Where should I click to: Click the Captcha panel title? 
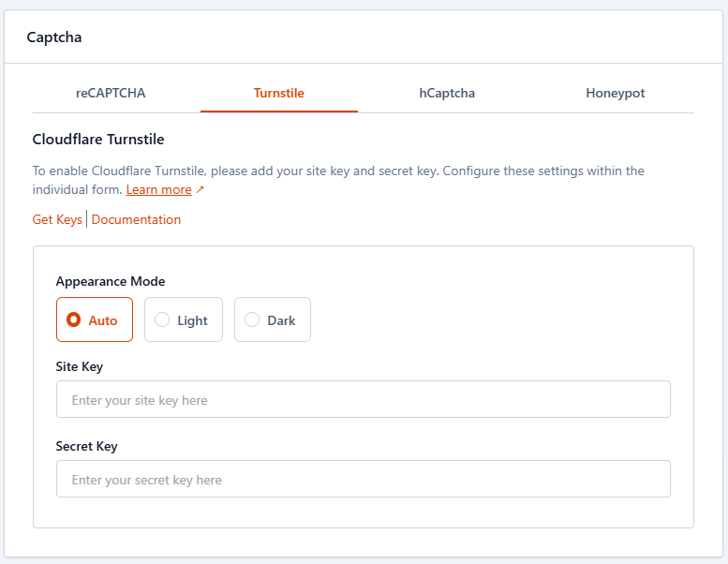click(x=54, y=37)
